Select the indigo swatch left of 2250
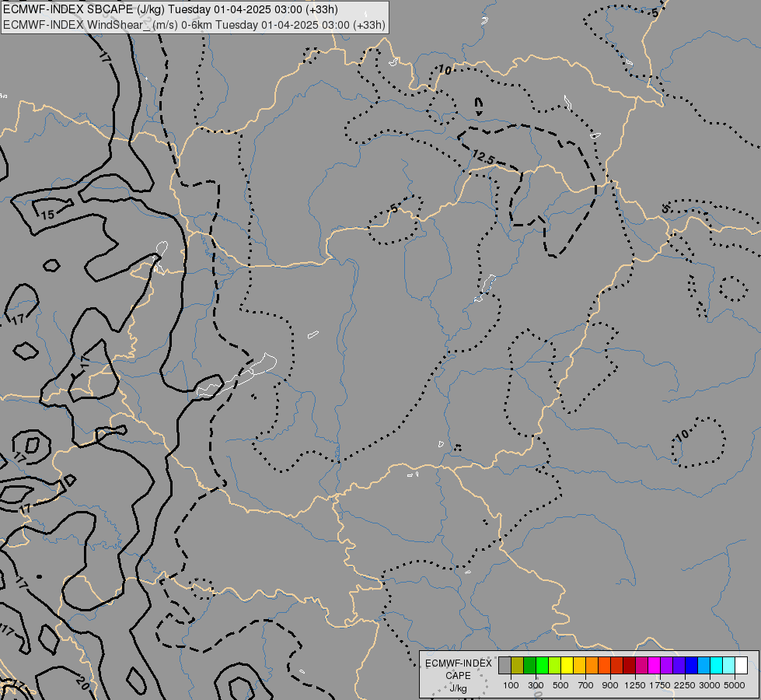The image size is (761, 700). click(x=679, y=665)
